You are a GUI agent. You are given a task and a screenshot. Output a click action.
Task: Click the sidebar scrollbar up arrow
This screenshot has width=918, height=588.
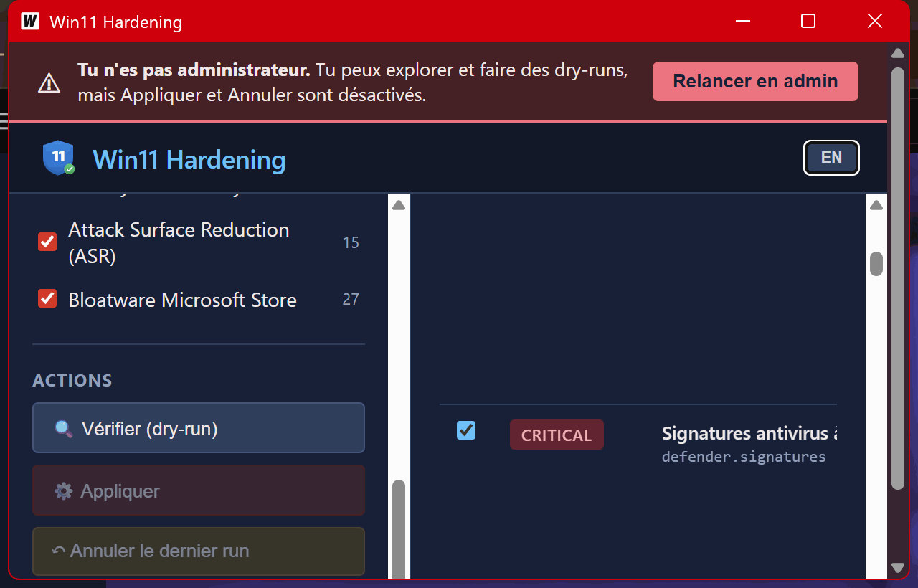(399, 206)
